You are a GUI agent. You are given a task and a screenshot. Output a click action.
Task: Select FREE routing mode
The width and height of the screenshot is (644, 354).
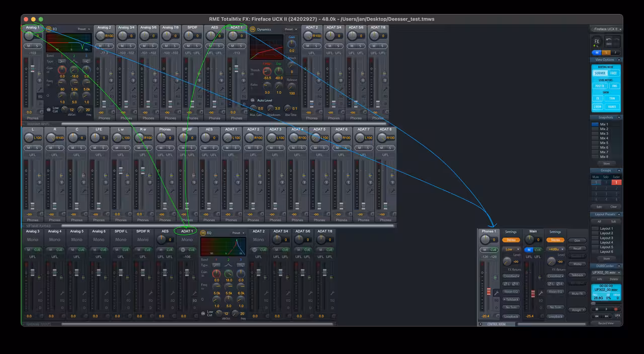coord(613,73)
